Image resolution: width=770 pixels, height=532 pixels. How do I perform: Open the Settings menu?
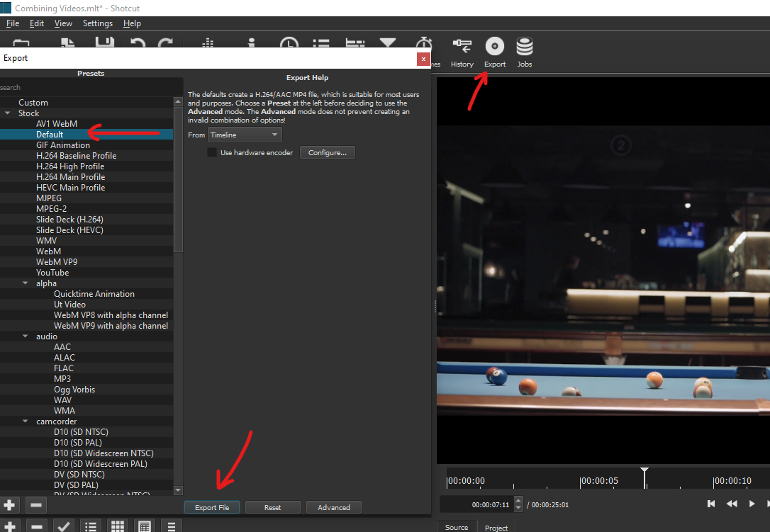tap(97, 23)
